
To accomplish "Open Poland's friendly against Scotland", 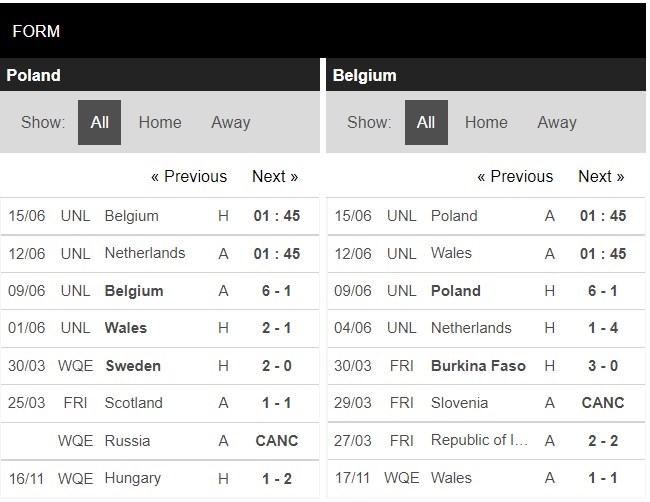I will pos(160,403).
